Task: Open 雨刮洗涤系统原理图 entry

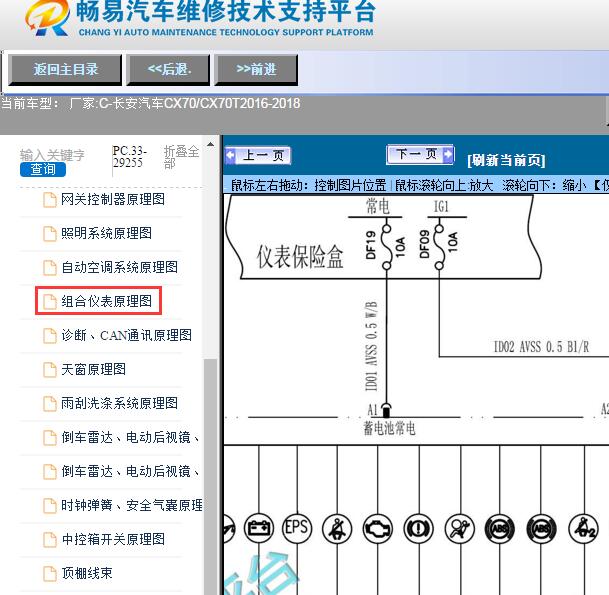Action: click(119, 403)
